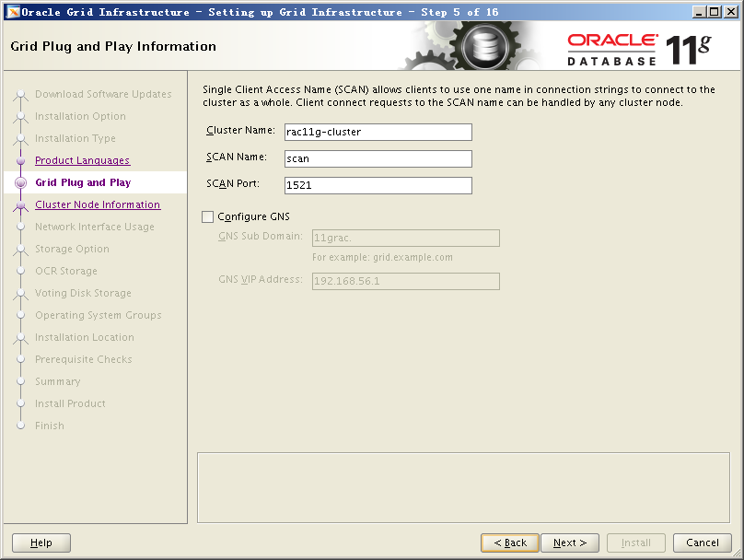The image size is (744, 560).
Task: Enable the Configure GNS checkbox
Action: (208, 217)
